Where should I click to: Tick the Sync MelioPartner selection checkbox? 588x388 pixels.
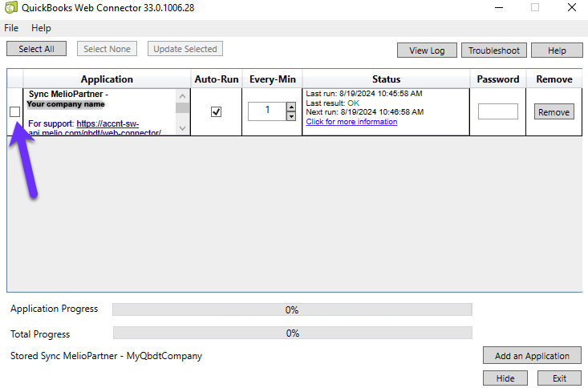[x=14, y=111]
